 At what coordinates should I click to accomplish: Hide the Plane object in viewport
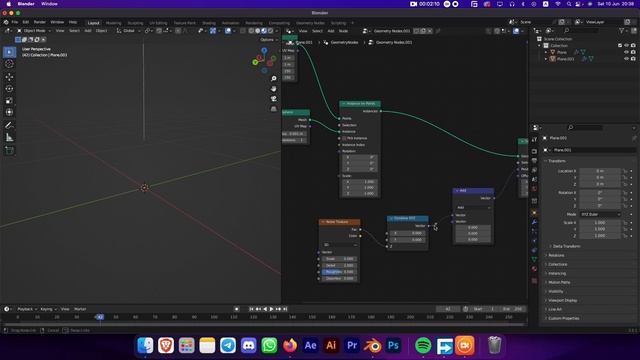pyautogui.click(x=627, y=52)
